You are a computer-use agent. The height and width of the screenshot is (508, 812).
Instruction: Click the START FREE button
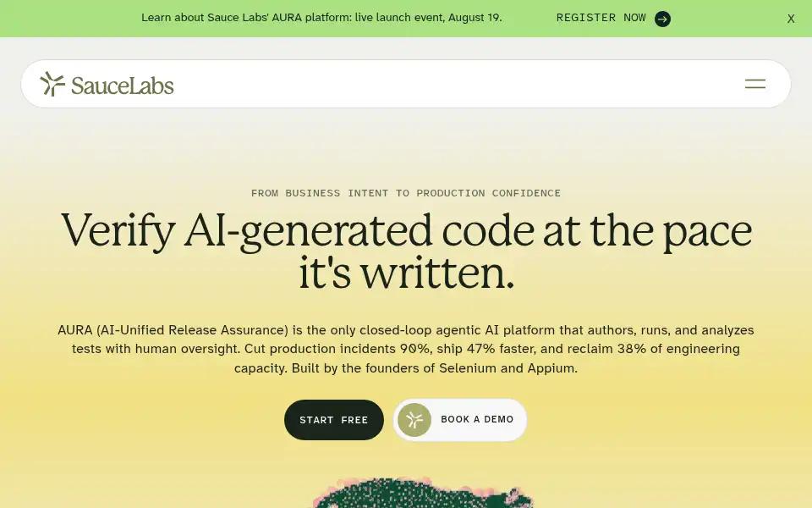tap(334, 420)
